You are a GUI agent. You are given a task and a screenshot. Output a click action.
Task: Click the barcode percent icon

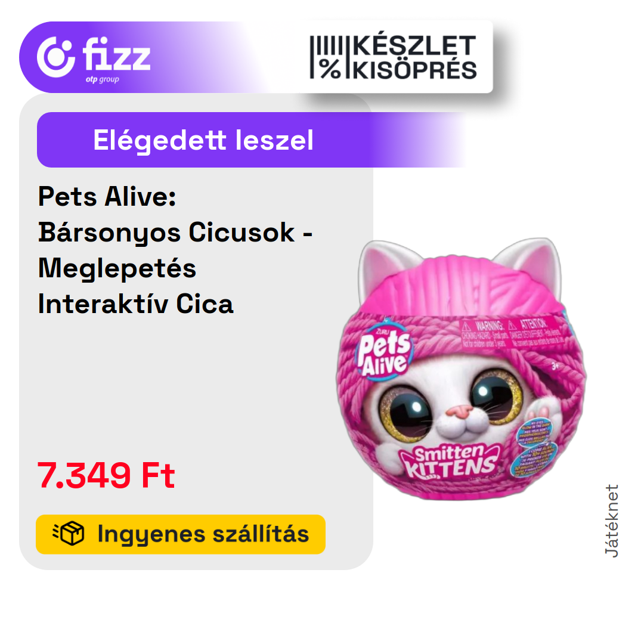click(x=327, y=57)
